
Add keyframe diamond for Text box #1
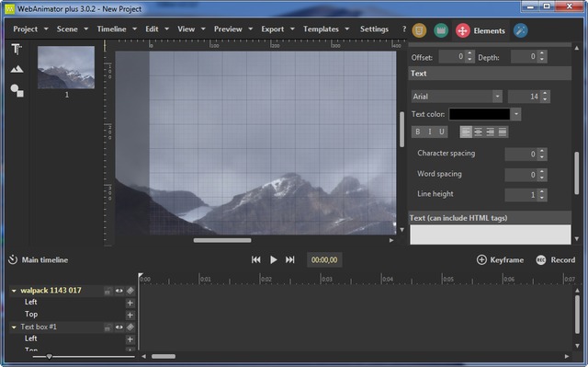tap(130, 327)
